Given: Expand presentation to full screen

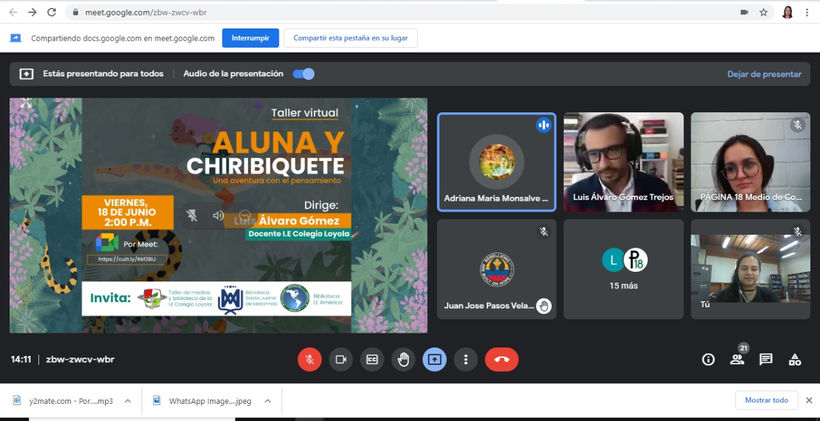Looking at the screenshot, I should pyautogui.click(x=26, y=103).
